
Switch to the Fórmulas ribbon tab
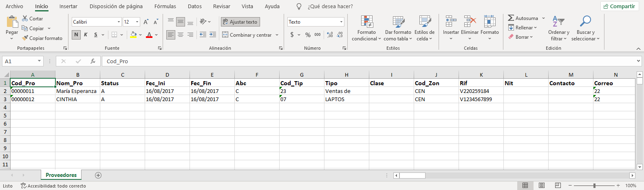[x=165, y=6]
